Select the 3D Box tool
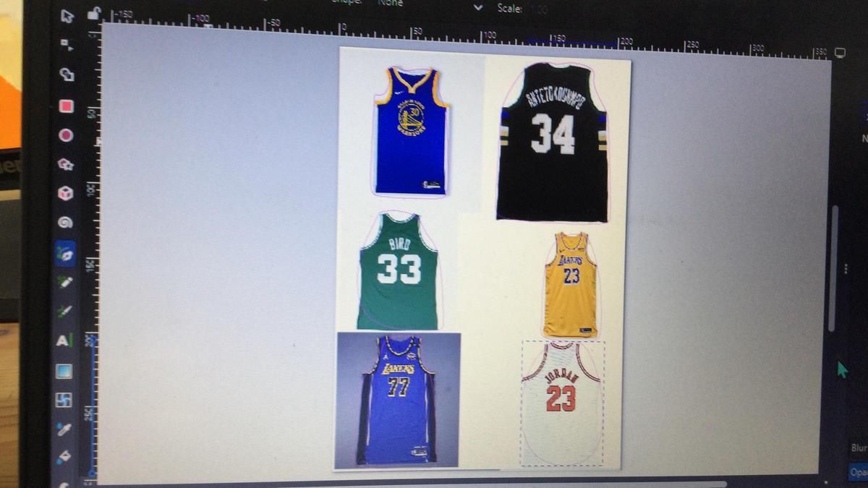868x488 pixels. [65, 193]
